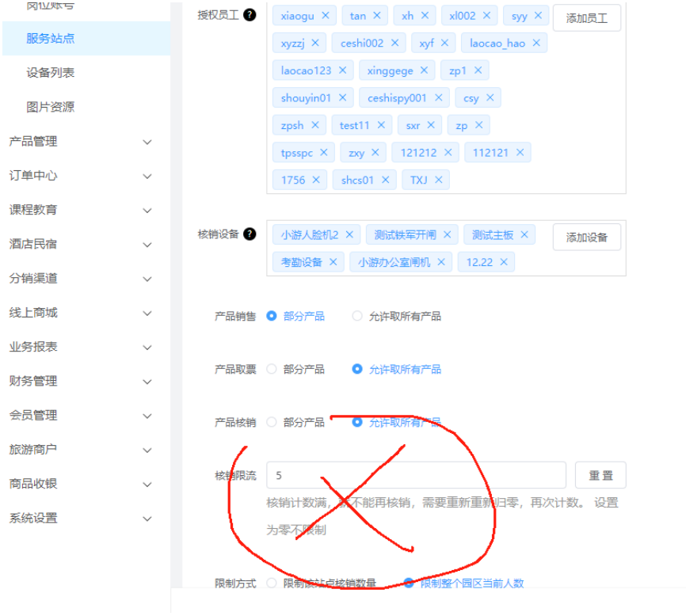The image size is (686, 616).
Task: Click the 添加员工 button
Action: pos(586,18)
